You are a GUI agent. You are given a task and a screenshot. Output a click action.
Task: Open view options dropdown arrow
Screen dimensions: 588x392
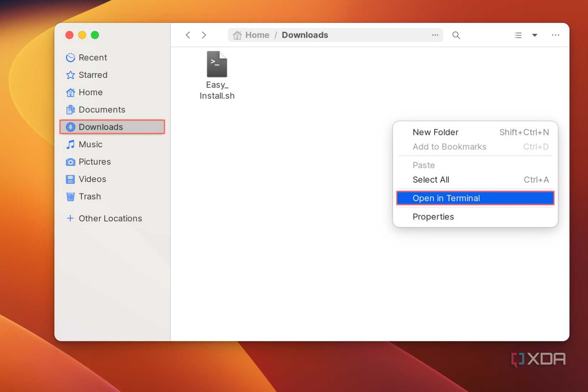tap(535, 35)
